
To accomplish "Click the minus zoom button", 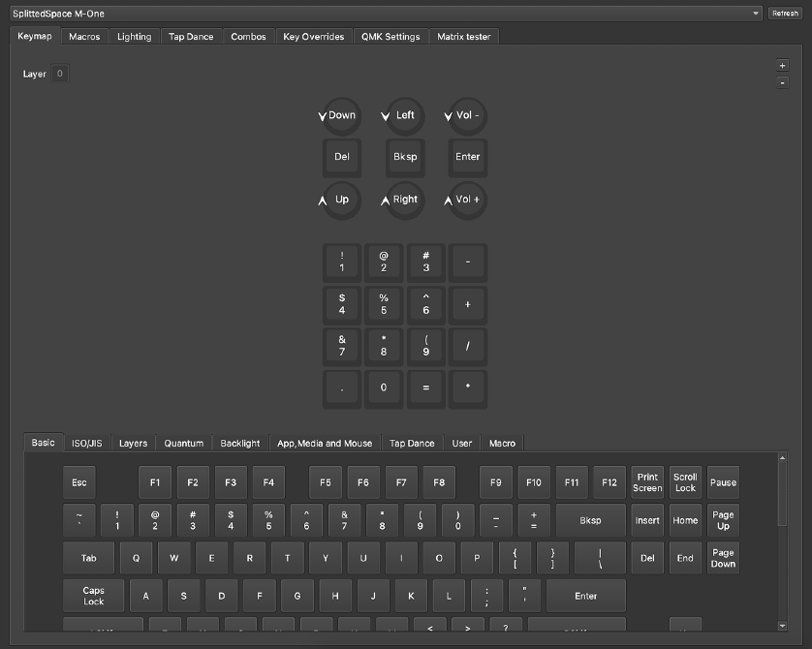I will tap(782, 82).
